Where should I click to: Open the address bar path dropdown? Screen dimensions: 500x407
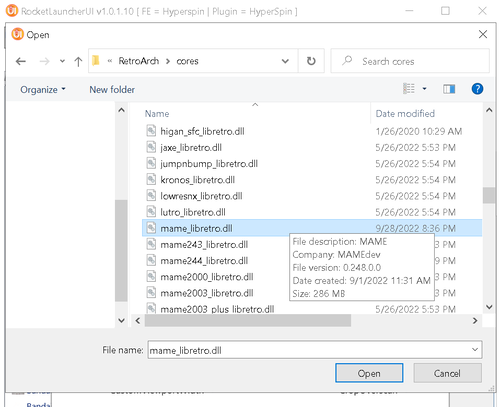click(285, 61)
